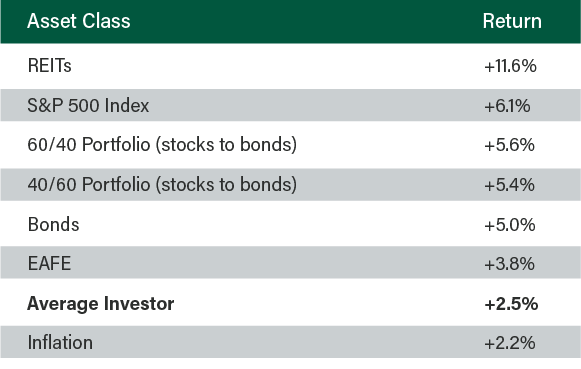
Task: Select the Bonds row label
Action: tap(53, 225)
